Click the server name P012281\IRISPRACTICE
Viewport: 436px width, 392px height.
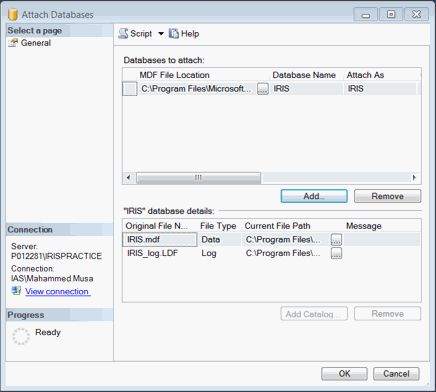pyautogui.click(x=56, y=256)
